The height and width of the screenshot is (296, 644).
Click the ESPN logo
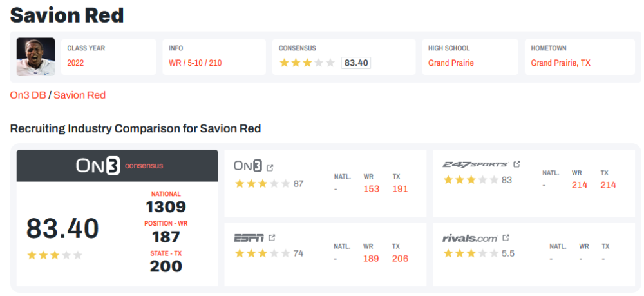click(x=249, y=238)
